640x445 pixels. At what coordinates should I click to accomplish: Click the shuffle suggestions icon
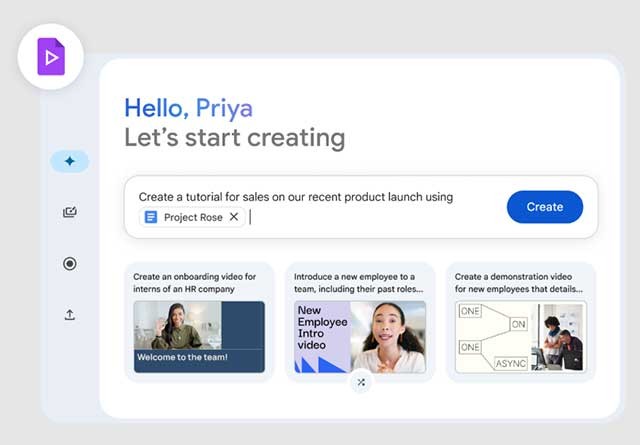point(361,382)
